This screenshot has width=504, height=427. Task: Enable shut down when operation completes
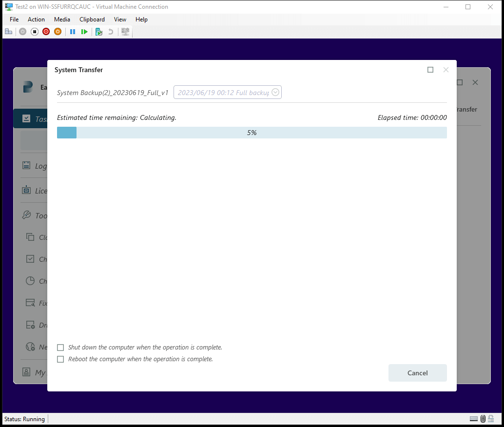pos(60,348)
